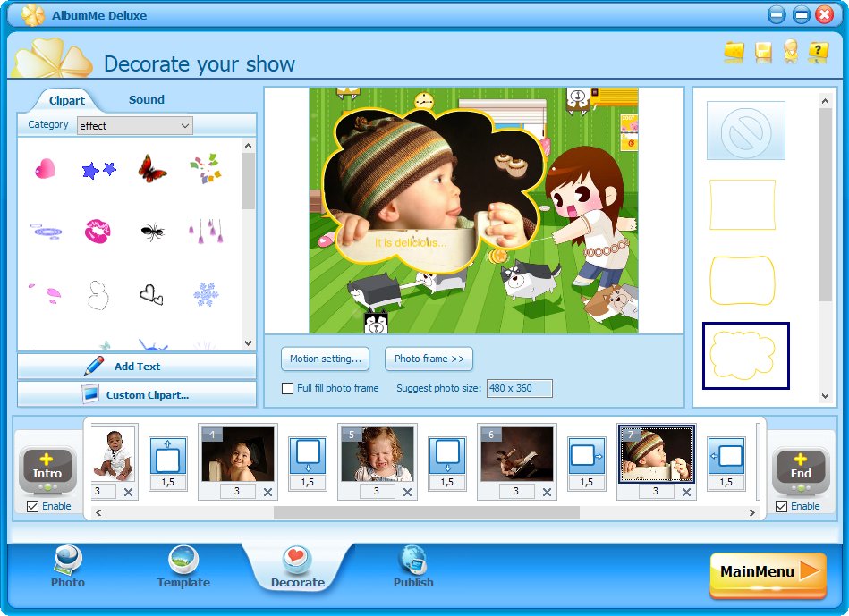Pick the pink lips clipart

(98, 232)
